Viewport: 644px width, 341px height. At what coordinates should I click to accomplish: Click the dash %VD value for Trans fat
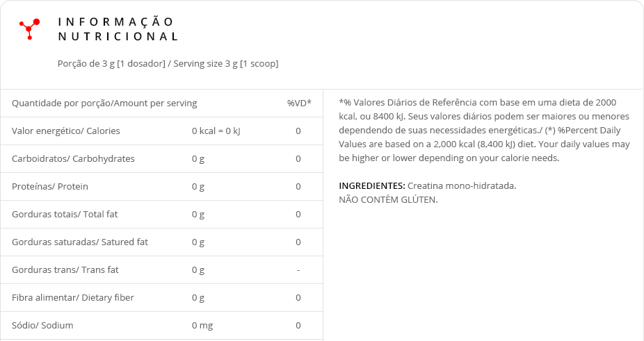298,270
